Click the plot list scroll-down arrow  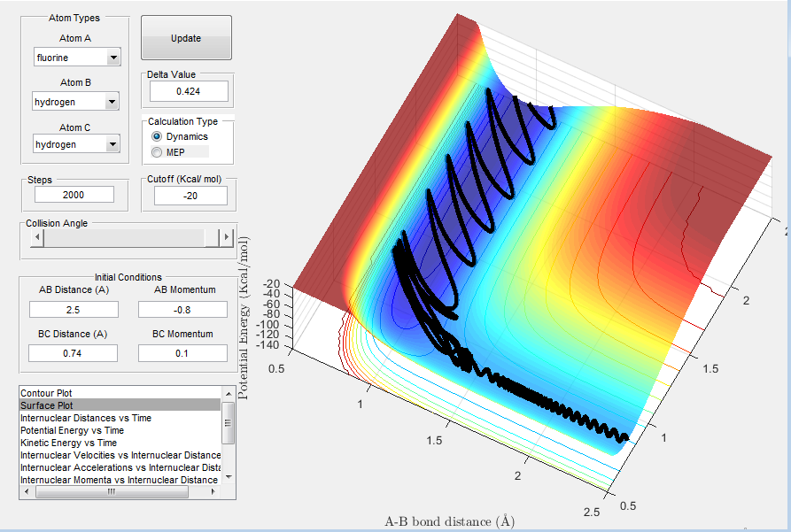(228, 478)
